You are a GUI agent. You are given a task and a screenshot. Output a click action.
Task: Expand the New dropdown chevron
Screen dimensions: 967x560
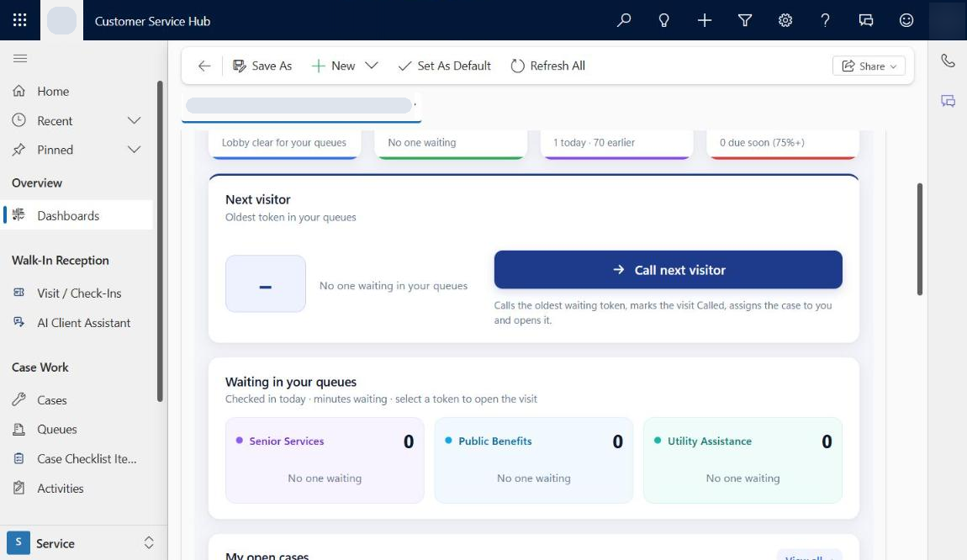(372, 66)
